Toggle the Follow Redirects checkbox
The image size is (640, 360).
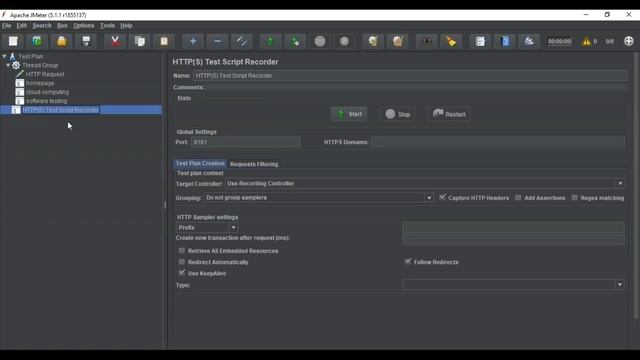point(408,262)
